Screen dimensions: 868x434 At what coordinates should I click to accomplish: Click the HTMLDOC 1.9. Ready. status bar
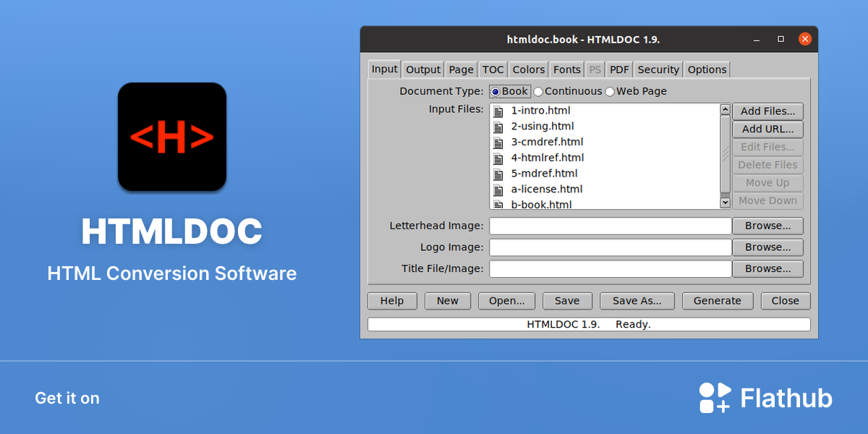point(589,324)
